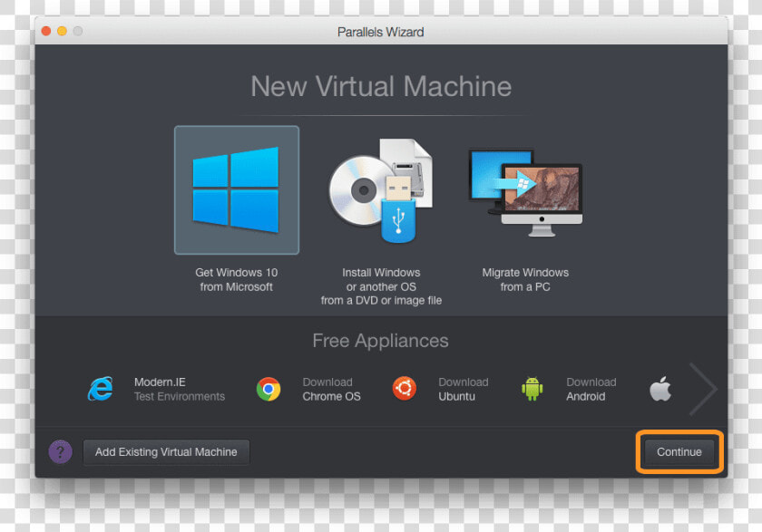
Task: Open the Internet Explorer Modern.IE icon
Action: point(101,389)
